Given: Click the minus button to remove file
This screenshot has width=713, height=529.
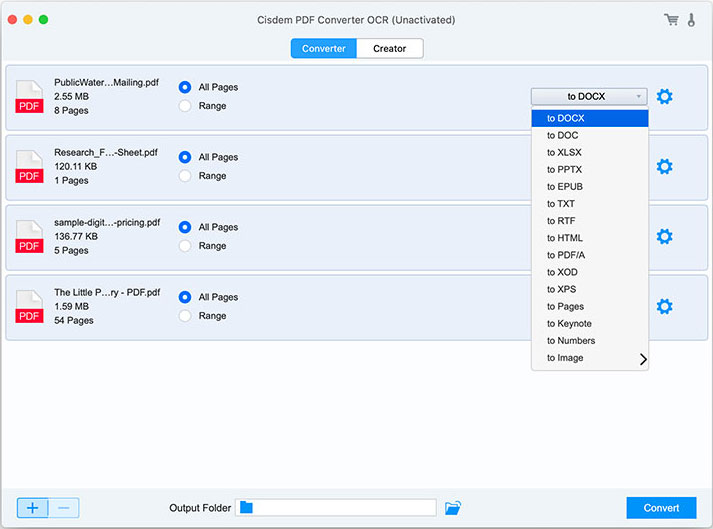Looking at the screenshot, I should tap(63, 508).
